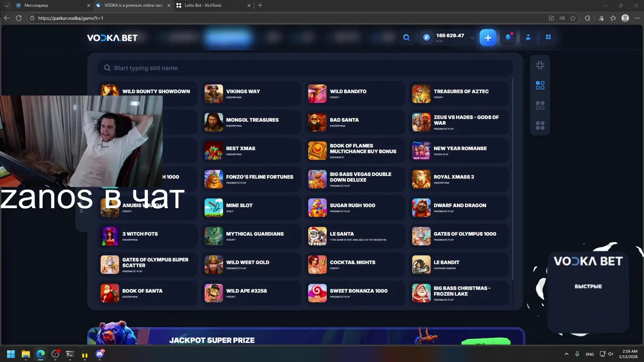Show hidden tray icons chevron
644x362 pixels.
(x=567, y=354)
